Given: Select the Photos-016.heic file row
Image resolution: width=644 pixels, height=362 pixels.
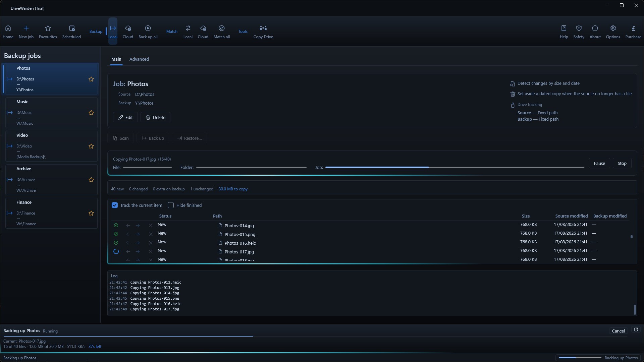Looking at the screenshot, I should pos(370,243).
